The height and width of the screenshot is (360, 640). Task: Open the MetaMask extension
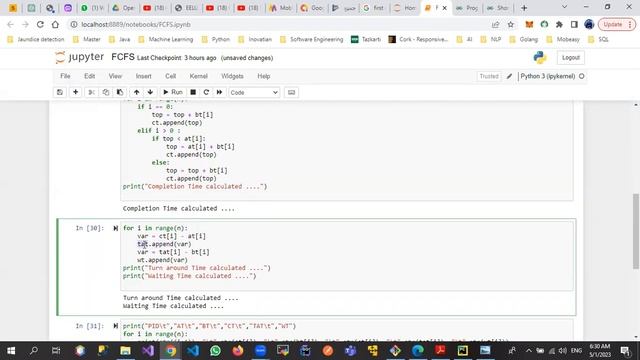point(529,24)
